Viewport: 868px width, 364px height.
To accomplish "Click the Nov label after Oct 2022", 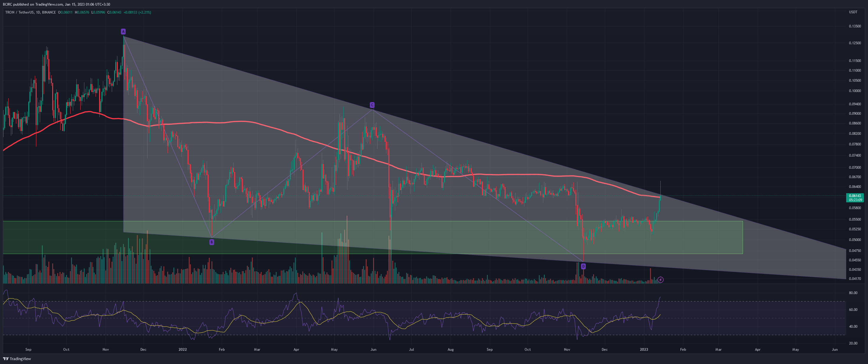I will coord(567,350).
